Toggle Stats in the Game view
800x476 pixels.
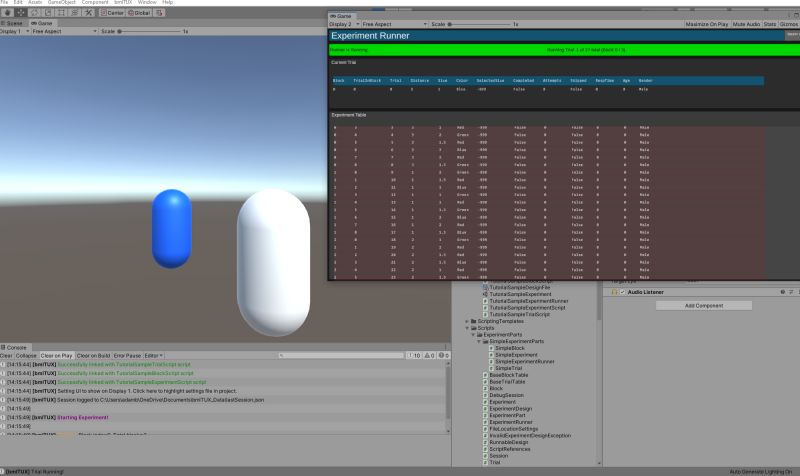pyautogui.click(x=769, y=24)
